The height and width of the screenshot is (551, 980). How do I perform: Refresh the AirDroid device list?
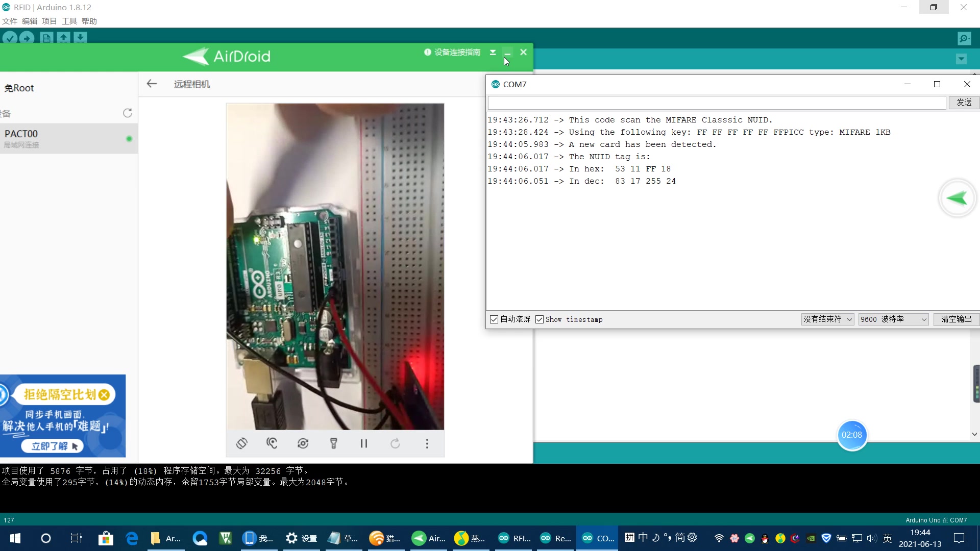[x=128, y=113]
